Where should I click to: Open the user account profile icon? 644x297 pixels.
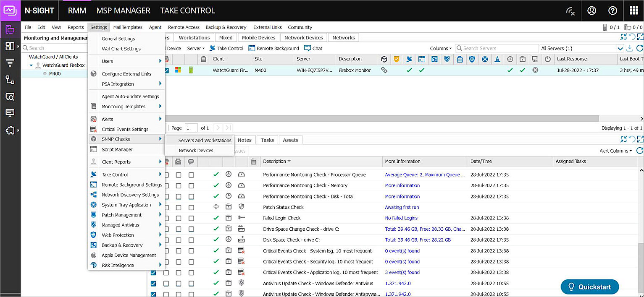click(x=591, y=10)
